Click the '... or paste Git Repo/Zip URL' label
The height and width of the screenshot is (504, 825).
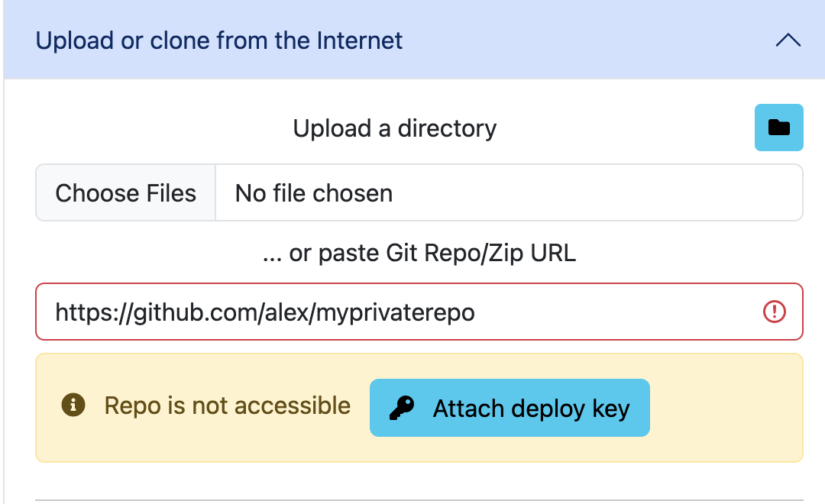click(x=419, y=253)
